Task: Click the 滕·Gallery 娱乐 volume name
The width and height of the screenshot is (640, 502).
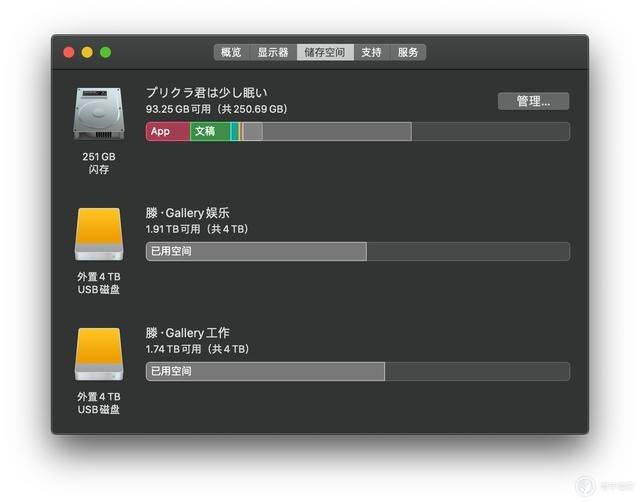Action: point(187,213)
